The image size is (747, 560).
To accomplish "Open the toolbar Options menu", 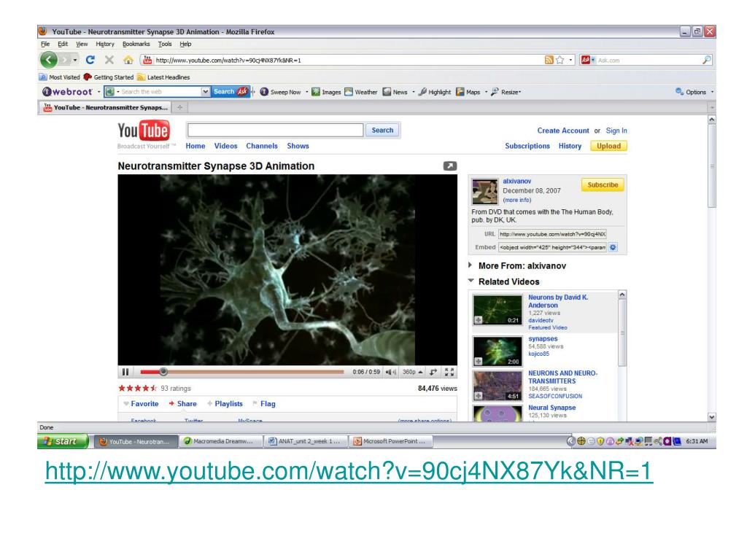I will click(691, 92).
